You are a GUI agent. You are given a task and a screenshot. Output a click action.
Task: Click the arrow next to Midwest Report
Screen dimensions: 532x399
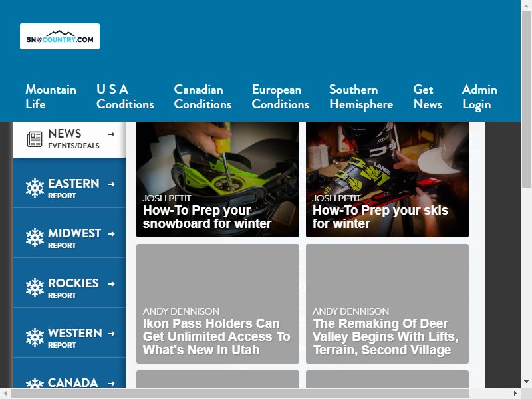(x=111, y=234)
